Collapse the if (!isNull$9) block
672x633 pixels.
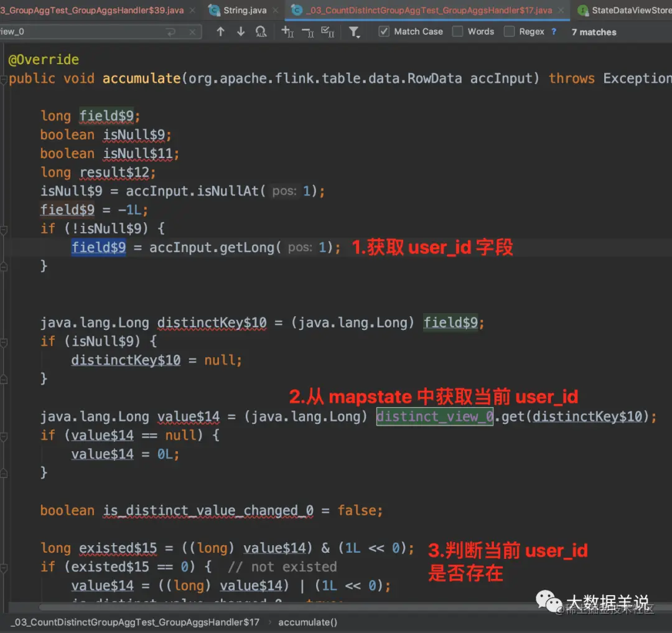(4, 230)
